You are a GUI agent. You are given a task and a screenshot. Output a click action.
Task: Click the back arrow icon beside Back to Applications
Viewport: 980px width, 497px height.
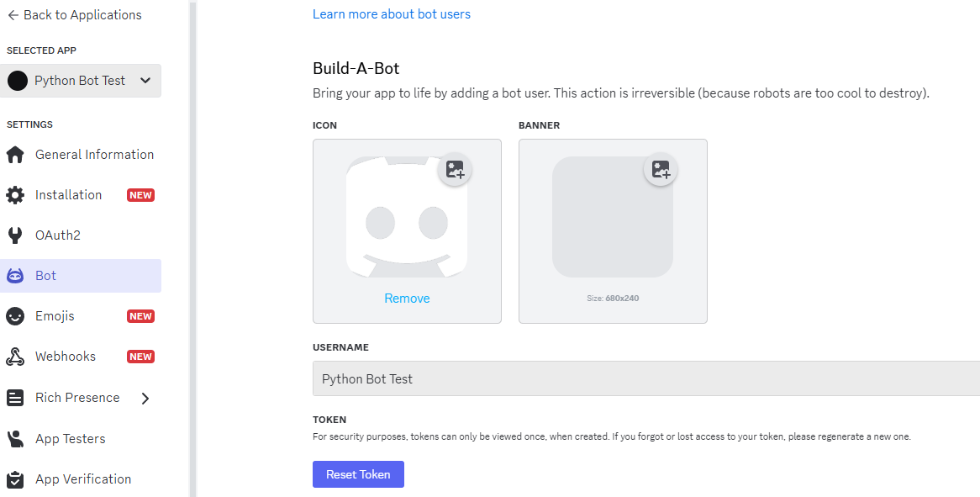point(13,15)
